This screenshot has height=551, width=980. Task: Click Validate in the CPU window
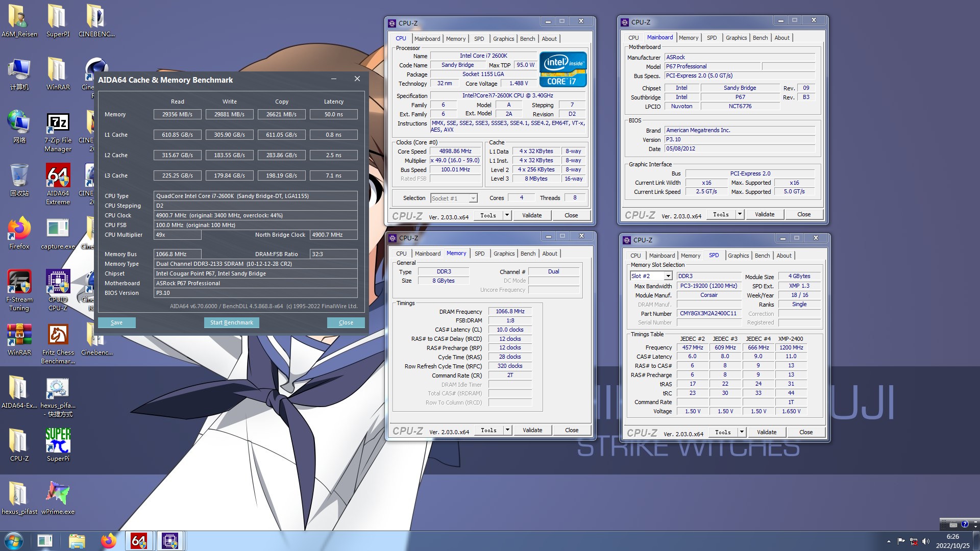[x=532, y=215]
